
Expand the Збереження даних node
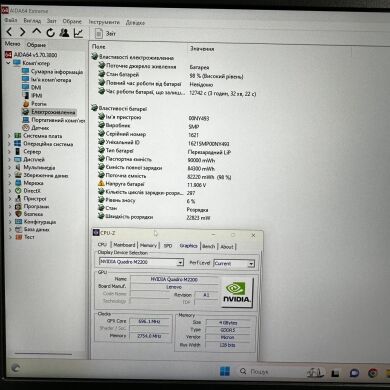click(x=9, y=175)
